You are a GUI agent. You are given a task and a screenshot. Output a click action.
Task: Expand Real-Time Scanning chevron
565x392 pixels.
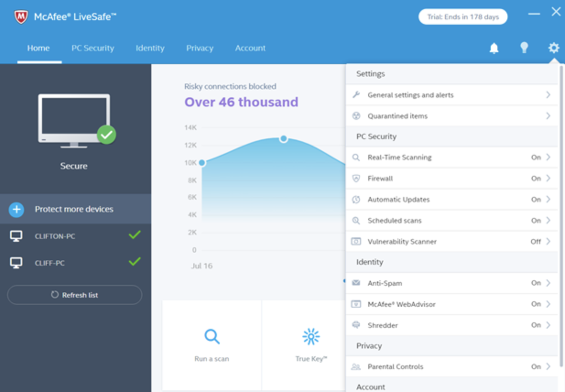(548, 158)
